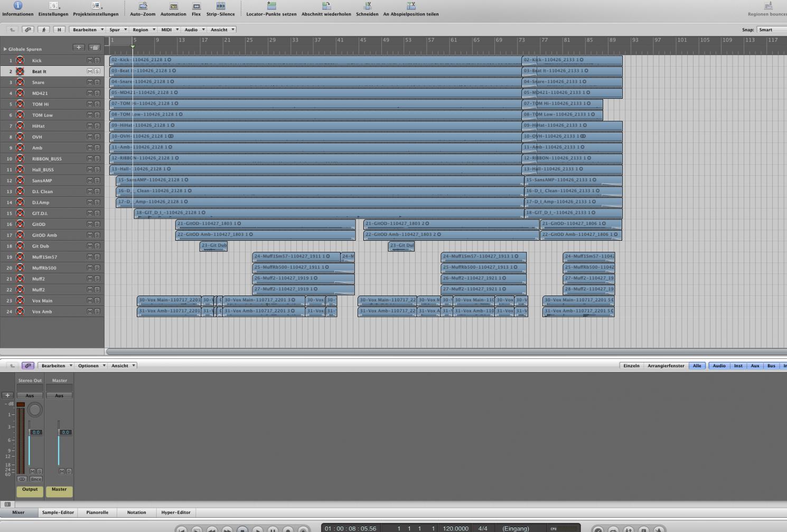Toggle Dim on the Master strip
Viewport: 787px width, 532px height.
pos(69,471)
